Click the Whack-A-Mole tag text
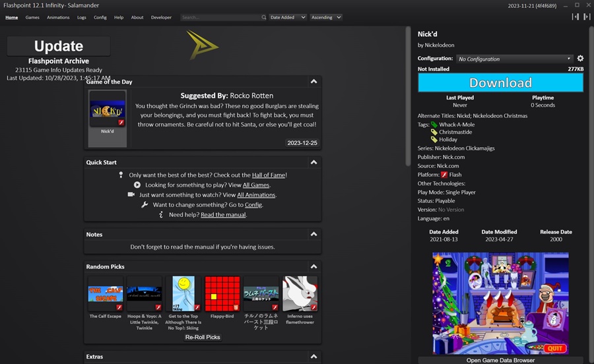594x364 pixels. [x=457, y=125]
